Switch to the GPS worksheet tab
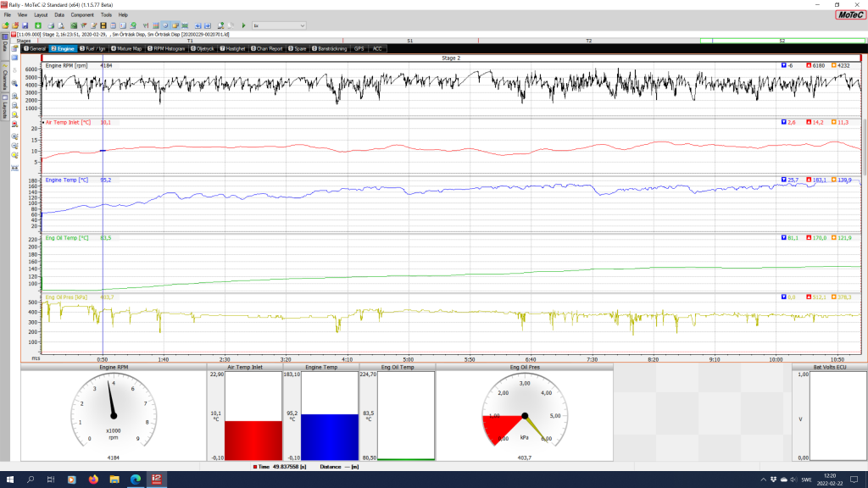Screen dimensions: 868x488 click(x=359, y=48)
